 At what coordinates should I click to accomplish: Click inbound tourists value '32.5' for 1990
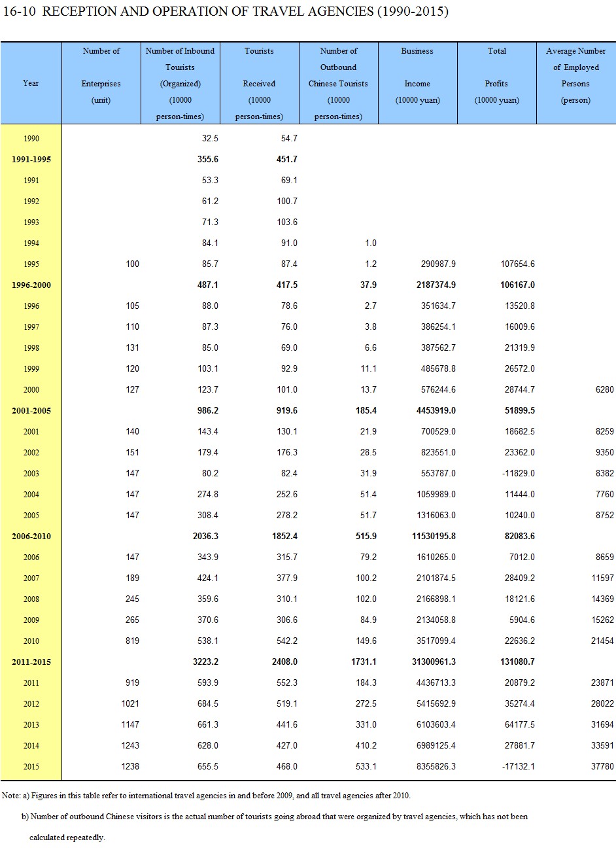tap(211, 139)
